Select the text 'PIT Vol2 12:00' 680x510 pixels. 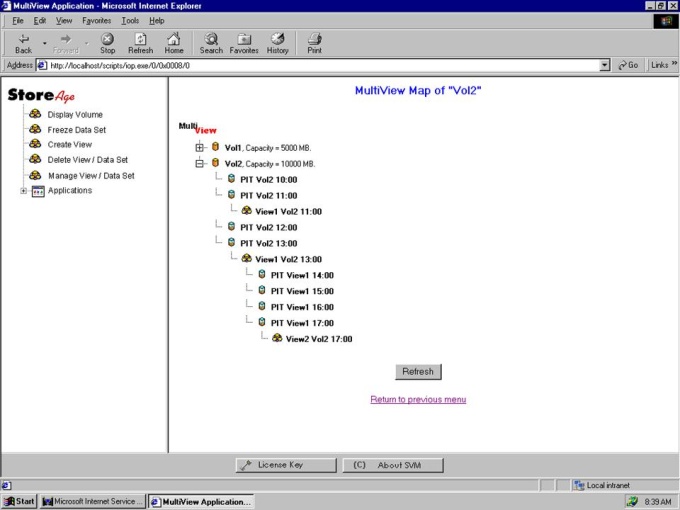(x=269, y=227)
